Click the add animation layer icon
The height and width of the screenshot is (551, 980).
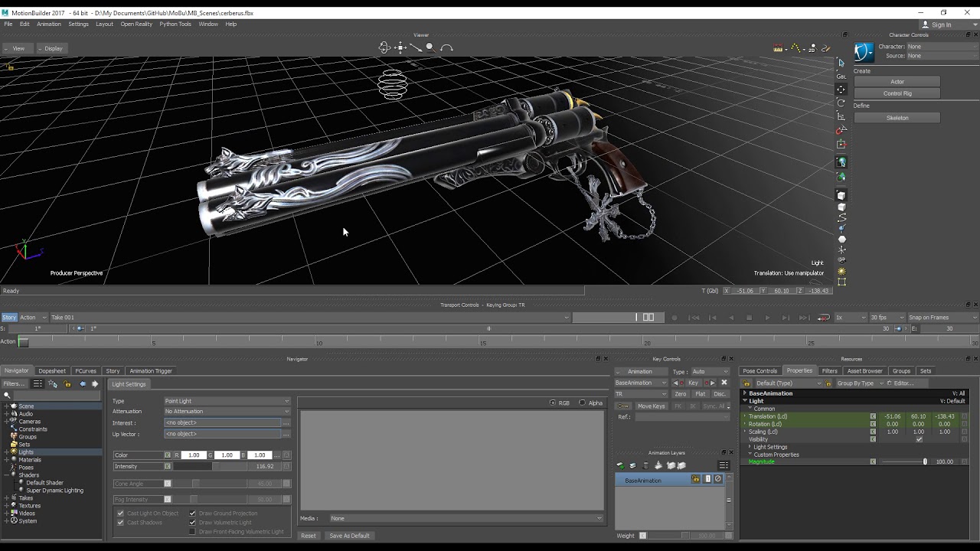click(620, 465)
